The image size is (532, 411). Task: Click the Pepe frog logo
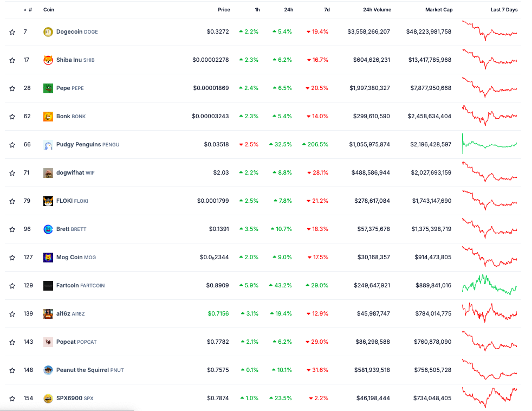coord(48,88)
